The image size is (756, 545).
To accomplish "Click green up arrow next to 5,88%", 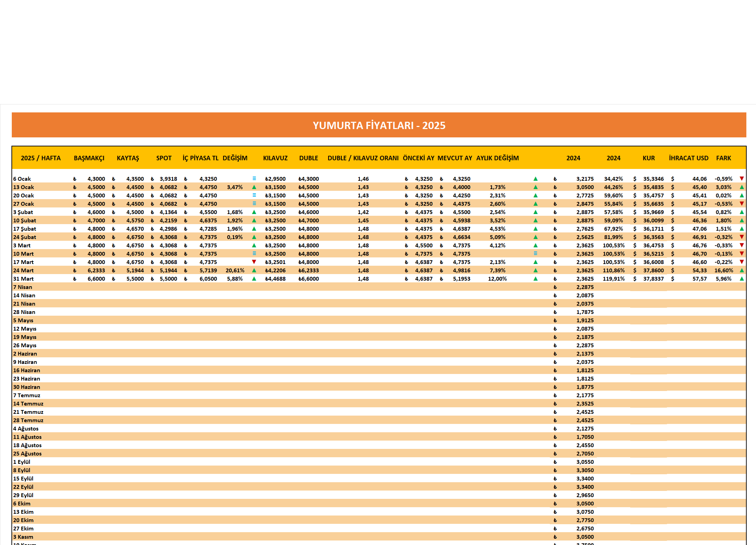I will 254,279.
